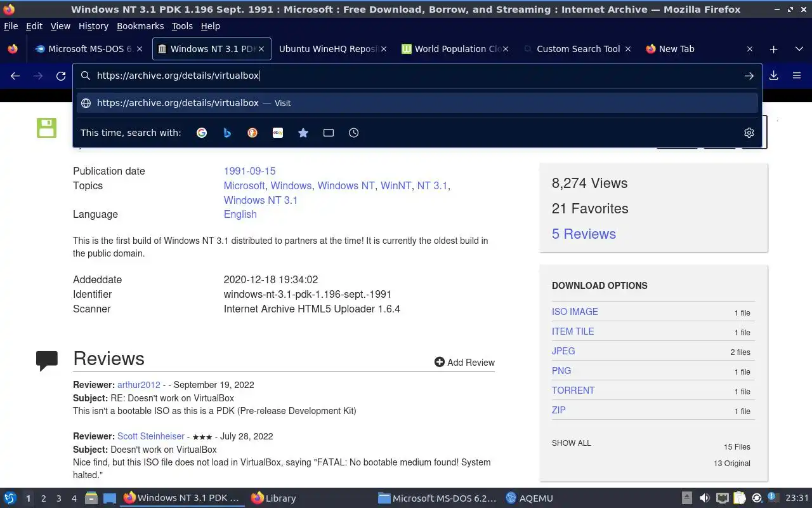Screen dimensions: 812x508
Task: Open Library window from taskbar
Action: pos(273,498)
